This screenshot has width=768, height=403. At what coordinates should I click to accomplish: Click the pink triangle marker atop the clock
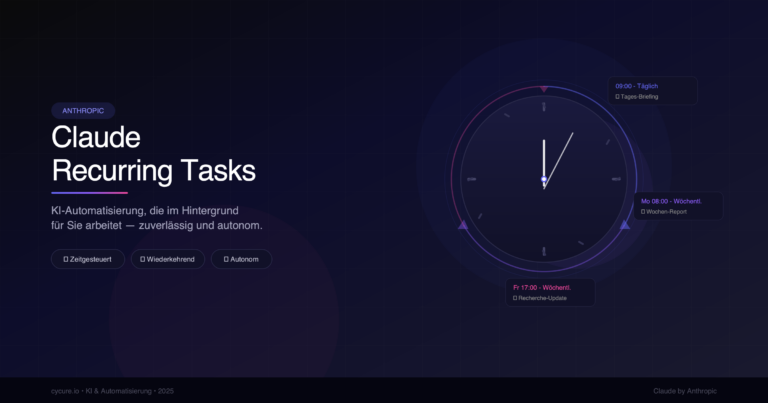[544, 89]
